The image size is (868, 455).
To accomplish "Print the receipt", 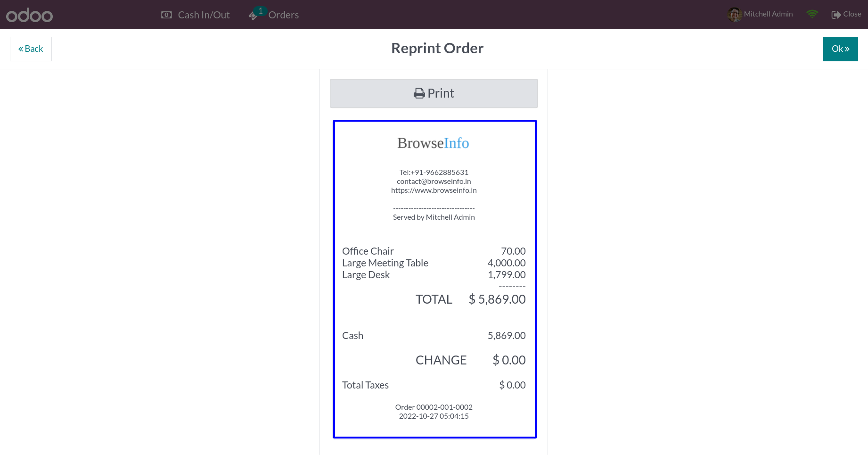I will click(434, 93).
